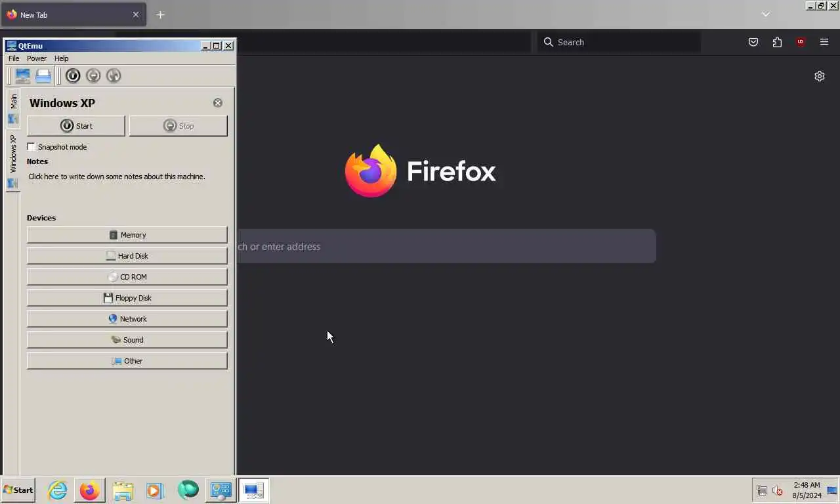The width and height of the screenshot is (840, 504).
Task: Open the Windows Start menu
Action: pyautogui.click(x=18, y=490)
